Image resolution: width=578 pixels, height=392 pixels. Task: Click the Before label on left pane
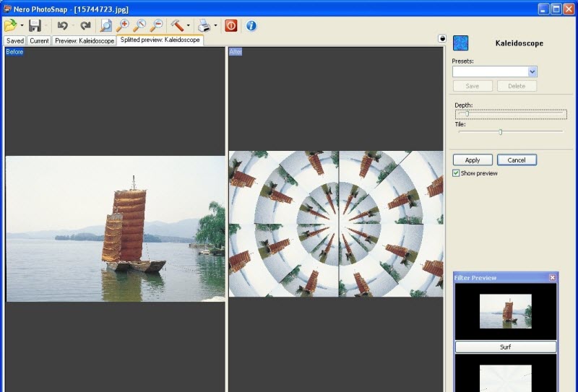click(x=14, y=52)
